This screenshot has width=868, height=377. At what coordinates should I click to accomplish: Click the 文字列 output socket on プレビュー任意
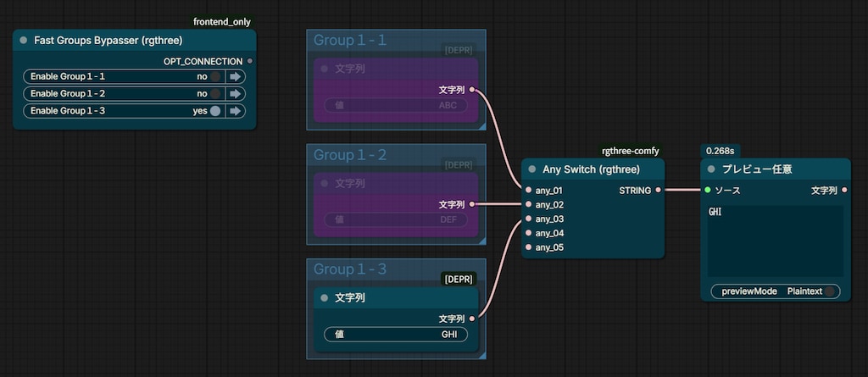pos(844,190)
